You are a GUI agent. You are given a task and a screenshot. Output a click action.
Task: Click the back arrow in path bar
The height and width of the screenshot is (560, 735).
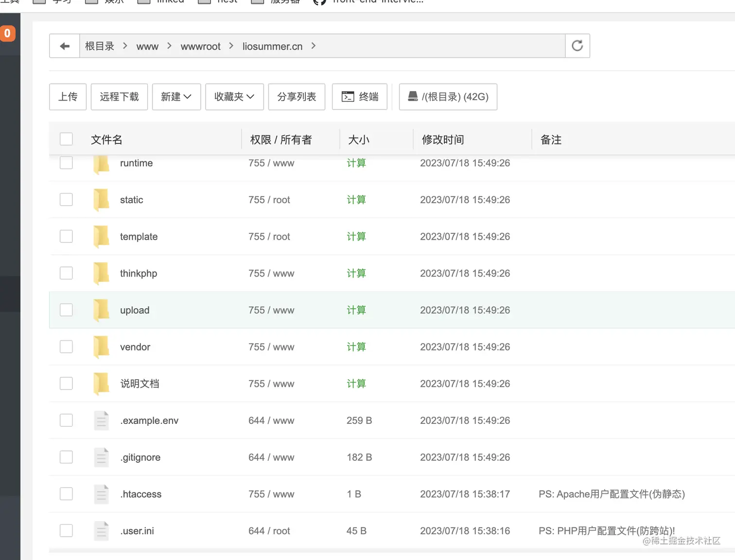click(65, 46)
